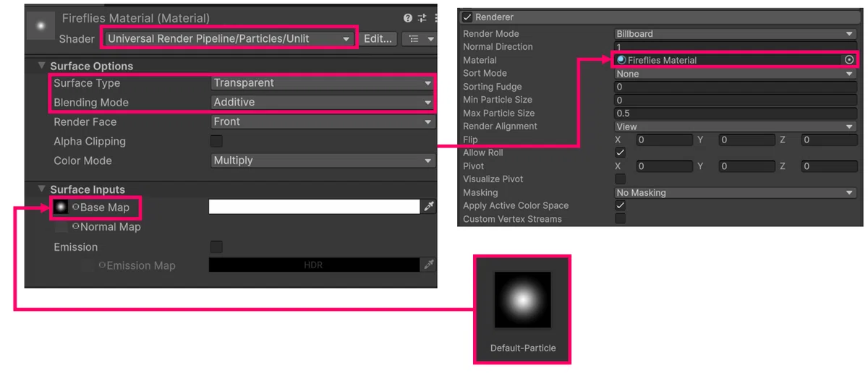Image resolution: width=868 pixels, height=373 pixels.
Task: Toggle the Emission checkbox
Action: click(x=216, y=246)
